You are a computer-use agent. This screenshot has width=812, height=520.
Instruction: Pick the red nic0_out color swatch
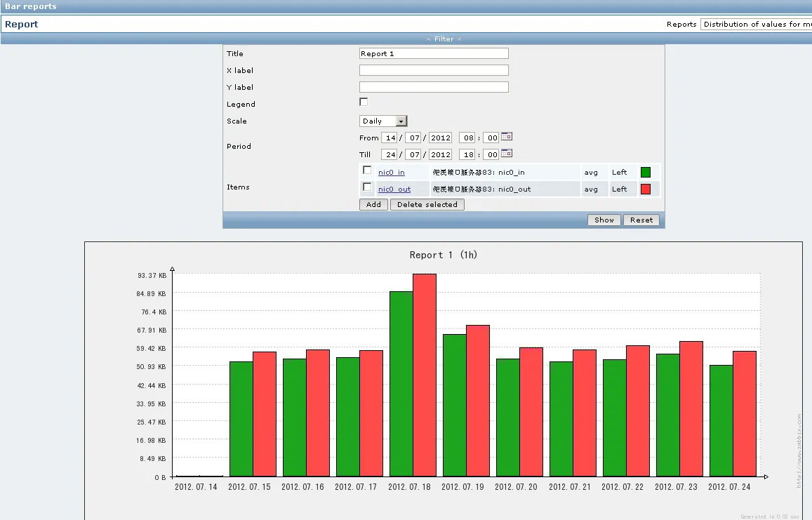tap(646, 189)
